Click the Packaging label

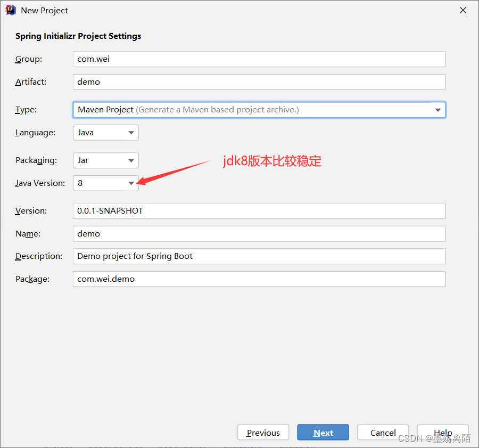click(36, 160)
